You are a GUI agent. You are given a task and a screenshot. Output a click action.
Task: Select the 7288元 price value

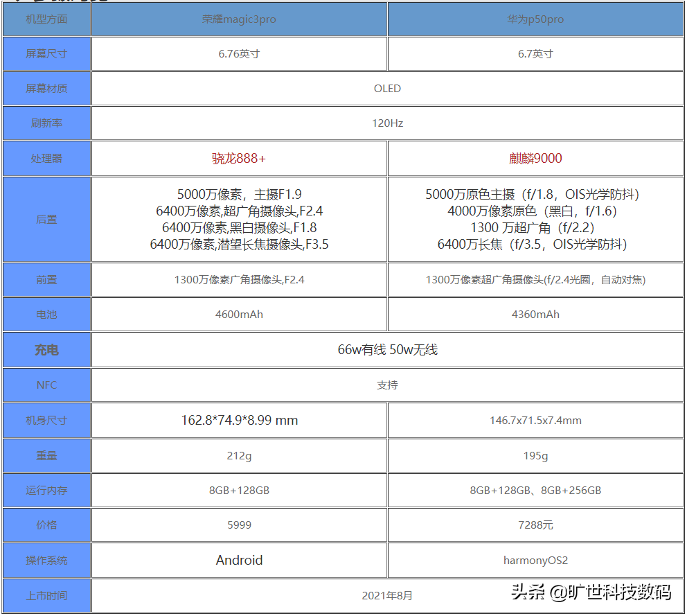[535, 525]
